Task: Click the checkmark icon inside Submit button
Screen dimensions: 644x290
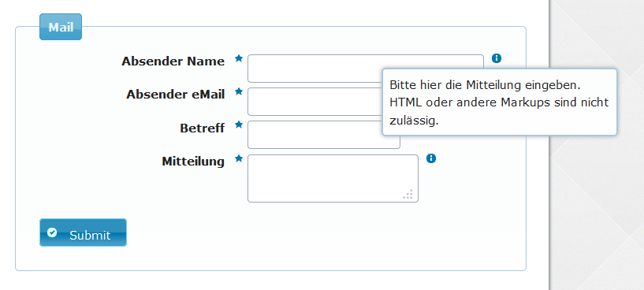Action: click(52, 232)
